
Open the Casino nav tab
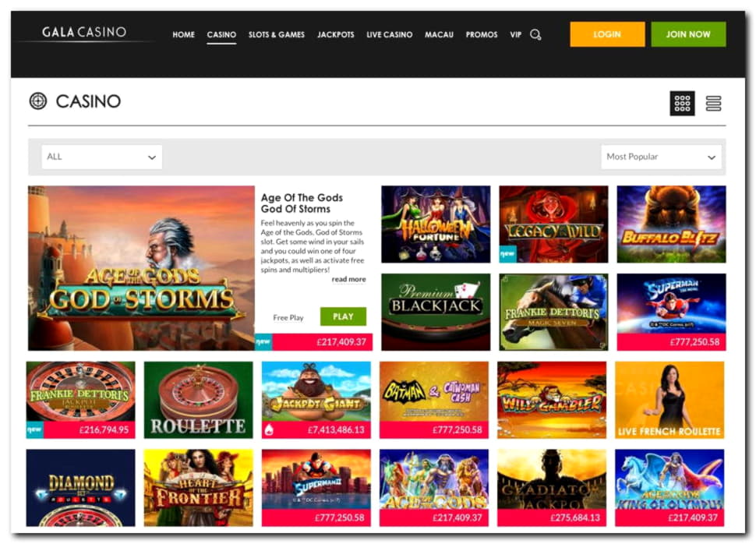[x=221, y=35]
